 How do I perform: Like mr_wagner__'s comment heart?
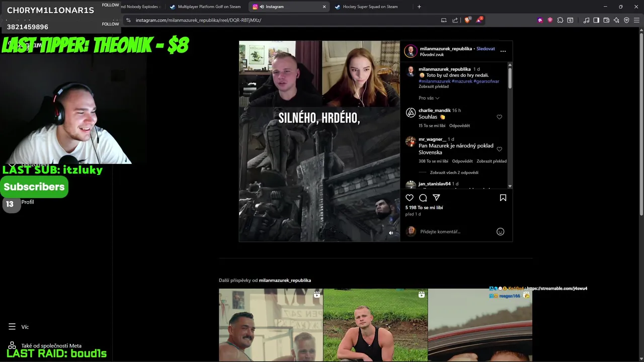click(x=499, y=149)
